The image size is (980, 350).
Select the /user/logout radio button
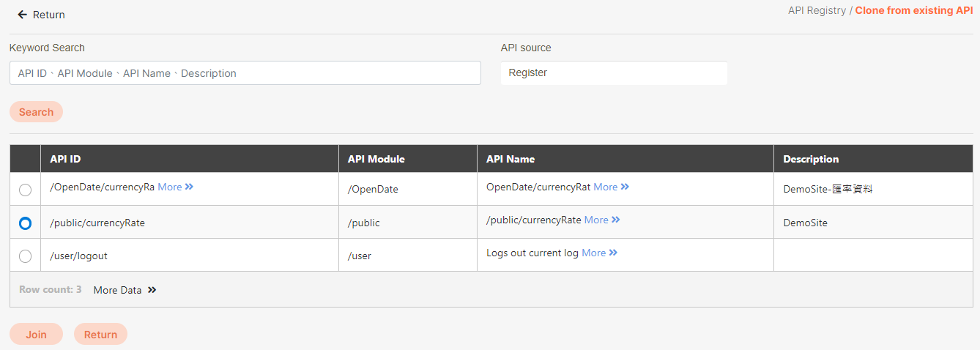(25, 256)
